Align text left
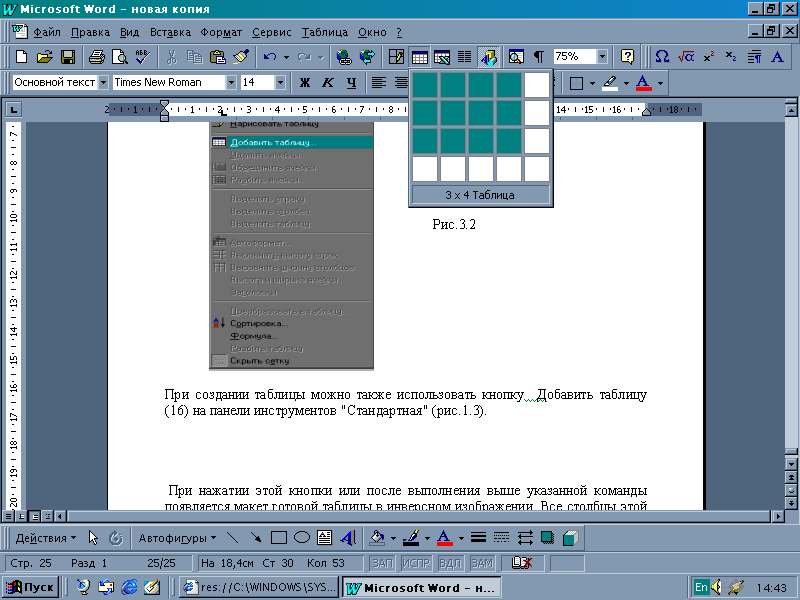800x600 pixels. [x=378, y=83]
